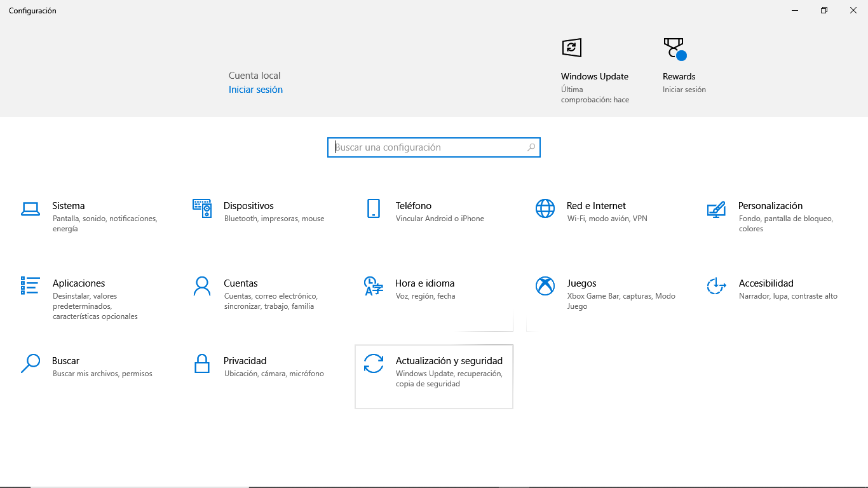Click the Windows Update header icon
The image size is (868, 488).
pyautogui.click(x=572, y=48)
